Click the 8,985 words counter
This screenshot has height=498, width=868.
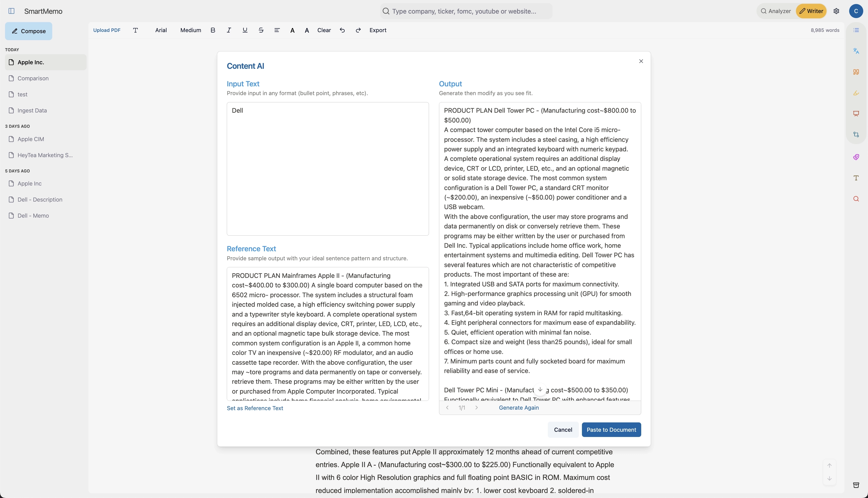pyautogui.click(x=825, y=30)
